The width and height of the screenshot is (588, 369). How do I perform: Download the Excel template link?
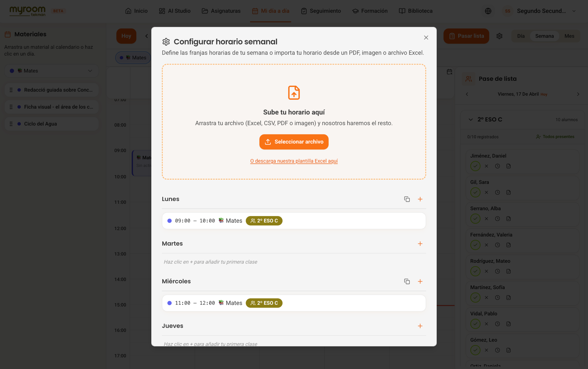(294, 161)
